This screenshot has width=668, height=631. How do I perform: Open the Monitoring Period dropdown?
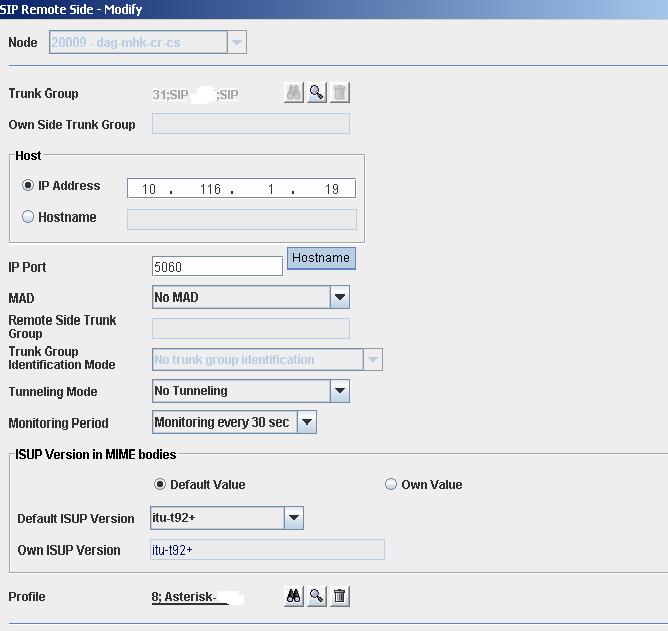307,422
